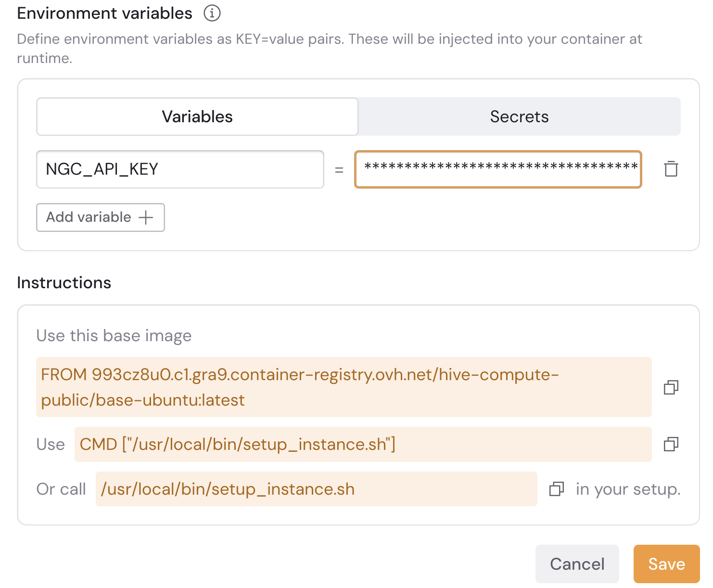Copy the CMD setup_instance.sh command

click(x=671, y=444)
